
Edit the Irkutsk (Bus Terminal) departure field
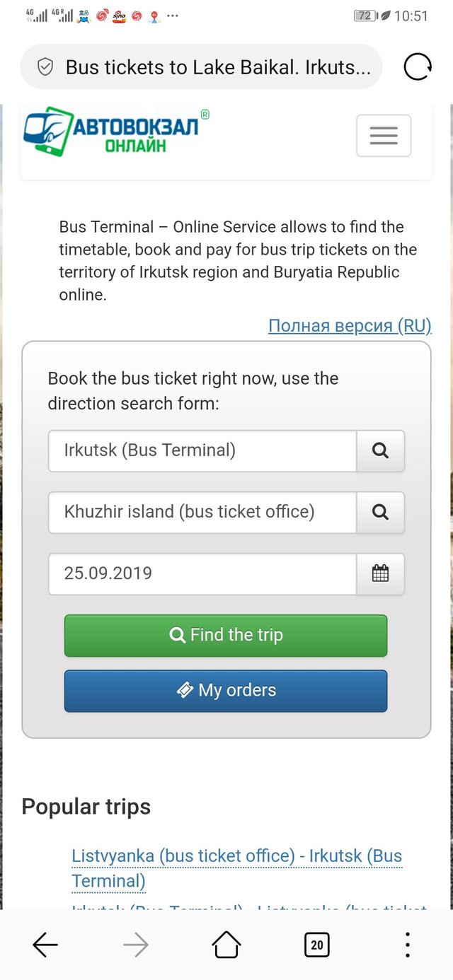[202, 450]
